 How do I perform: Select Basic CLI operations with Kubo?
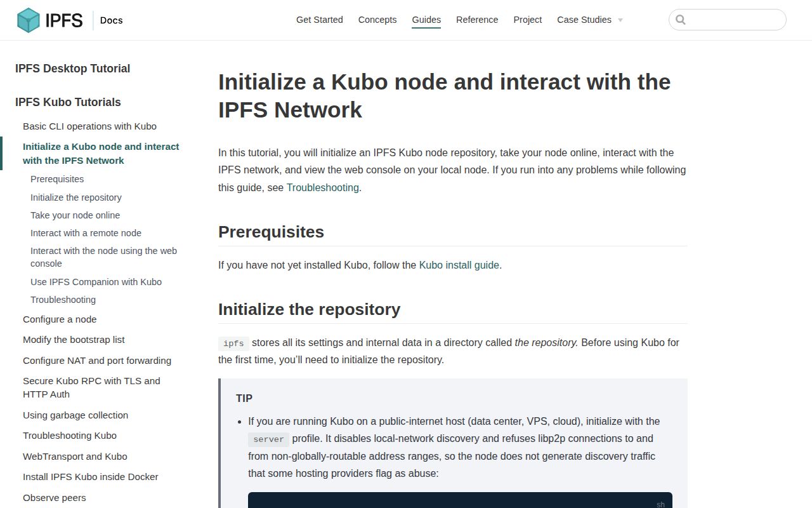(x=89, y=126)
